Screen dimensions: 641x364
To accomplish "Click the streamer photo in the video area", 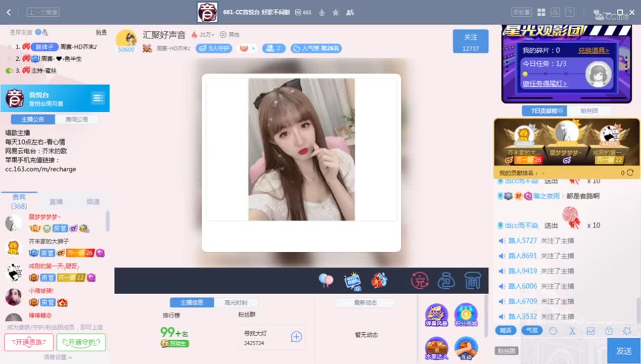I will click(301, 149).
